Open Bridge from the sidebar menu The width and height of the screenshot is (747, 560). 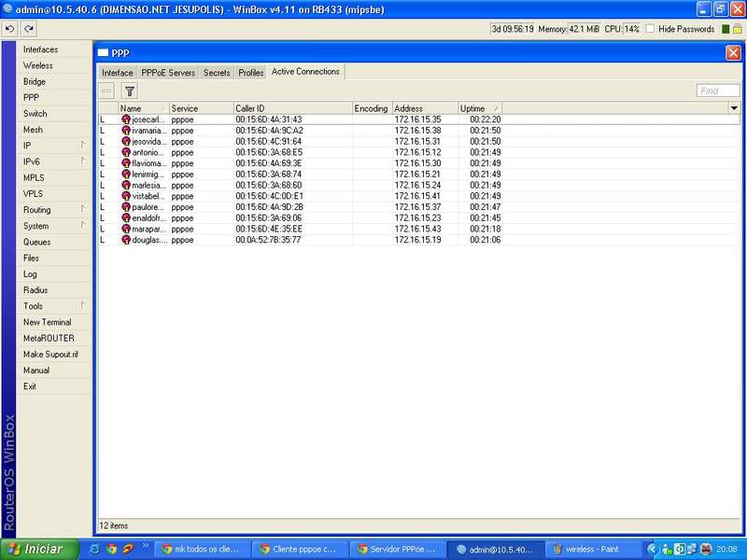click(35, 82)
